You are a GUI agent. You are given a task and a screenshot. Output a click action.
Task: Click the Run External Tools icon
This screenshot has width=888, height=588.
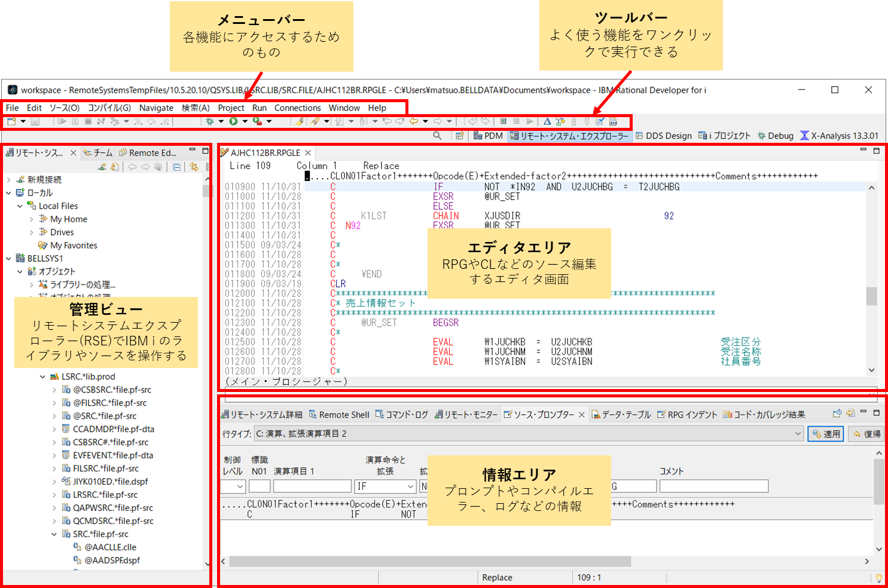[x=257, y=121]
